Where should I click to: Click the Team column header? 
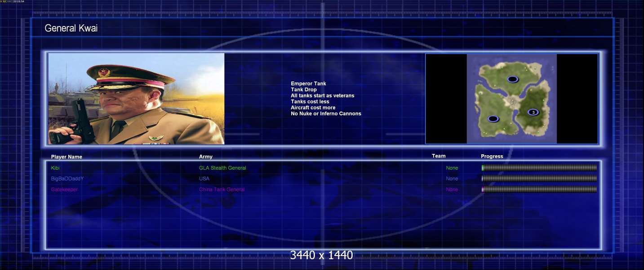(439, 156)
